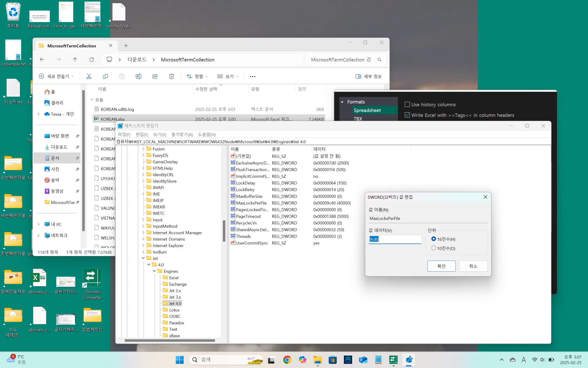Click the registry address bar path
588x368 pixels.
click(x=333, y=142)
